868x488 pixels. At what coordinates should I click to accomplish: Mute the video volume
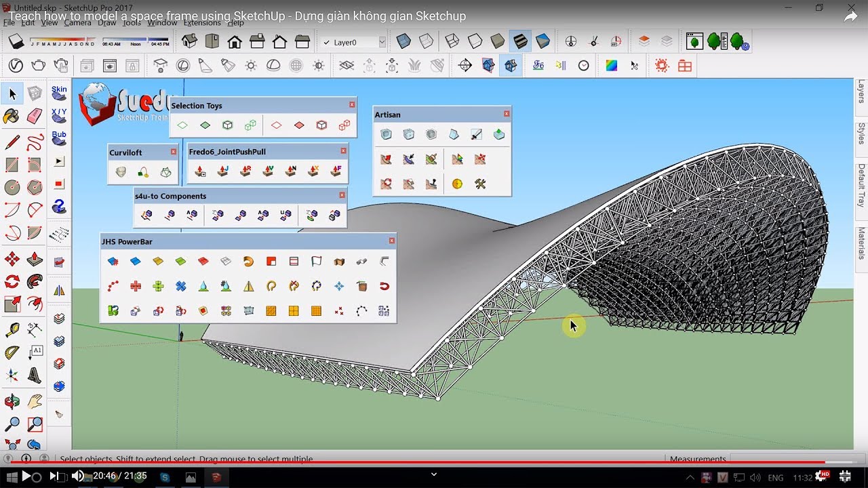[77, 476]
